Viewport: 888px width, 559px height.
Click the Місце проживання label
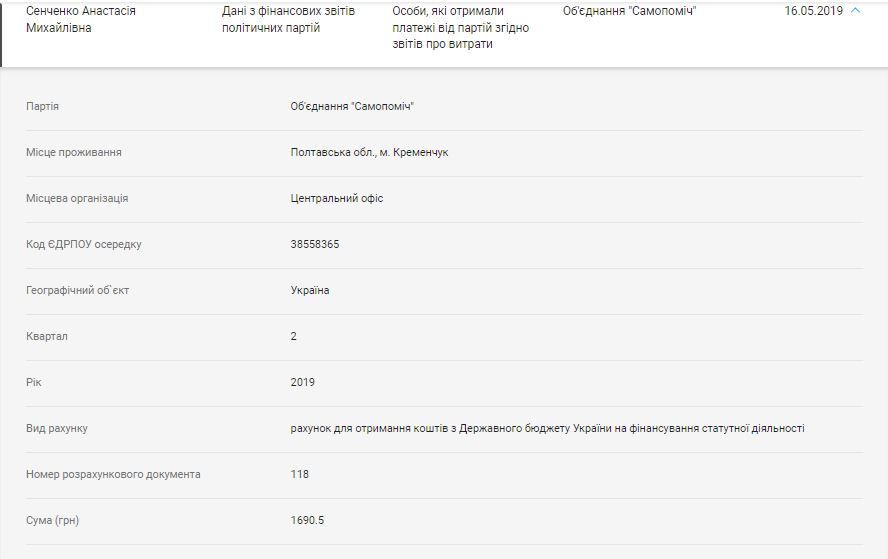[x=74, y=152]
